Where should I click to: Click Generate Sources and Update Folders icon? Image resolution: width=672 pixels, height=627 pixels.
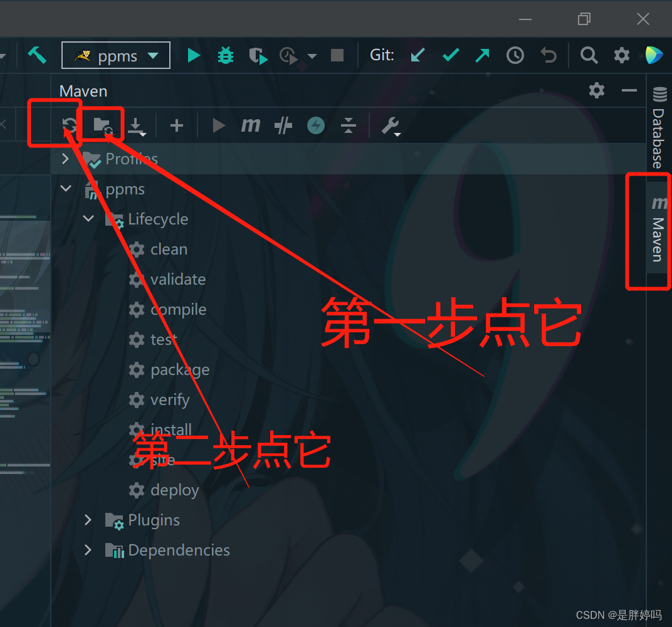point(102,125)
